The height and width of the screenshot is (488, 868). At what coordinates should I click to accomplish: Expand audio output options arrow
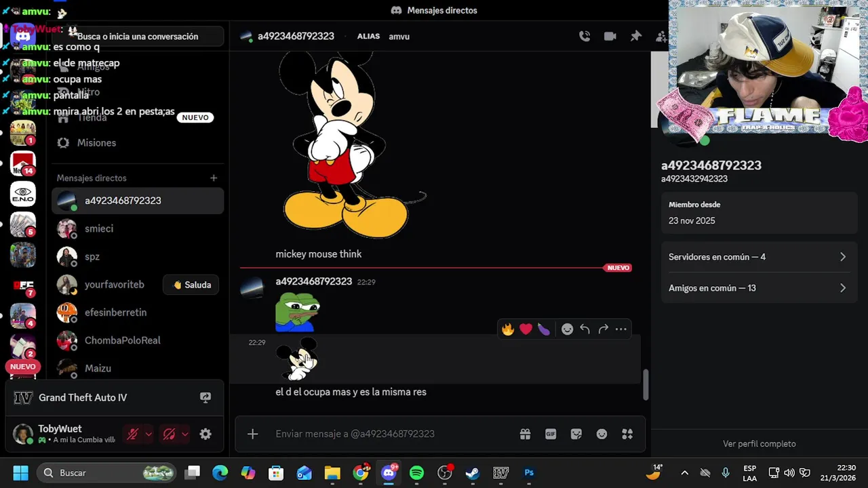(184, 434)
